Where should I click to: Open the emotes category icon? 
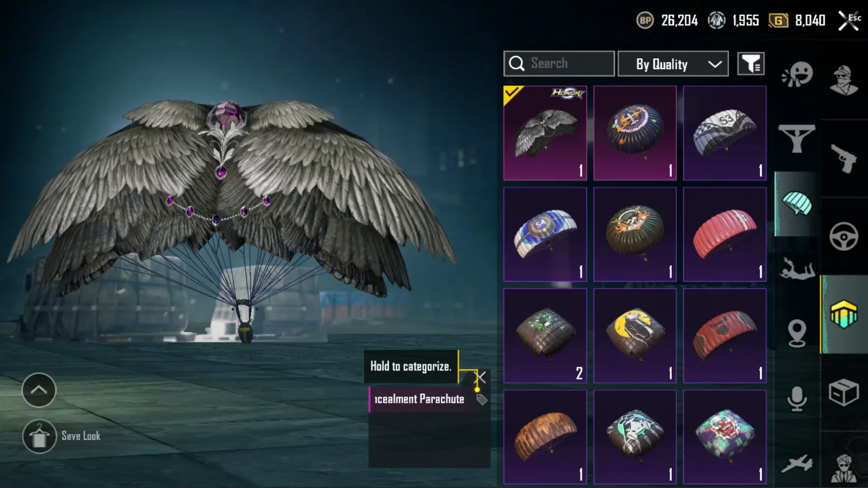point(797,75)
